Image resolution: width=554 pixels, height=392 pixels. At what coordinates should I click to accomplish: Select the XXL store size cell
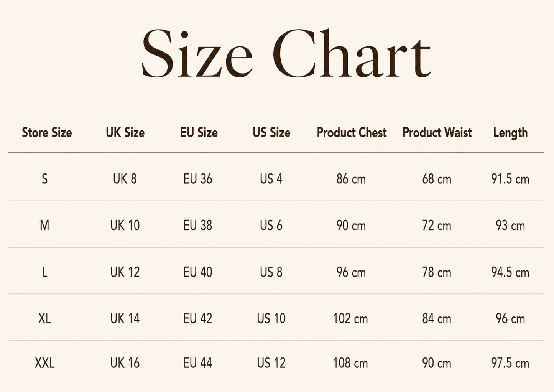[45, 363]
